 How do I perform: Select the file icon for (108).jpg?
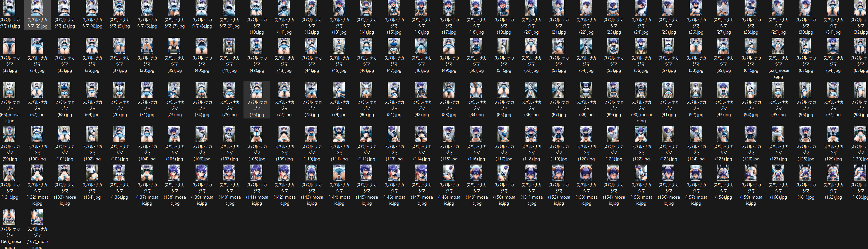click(257, 134)
